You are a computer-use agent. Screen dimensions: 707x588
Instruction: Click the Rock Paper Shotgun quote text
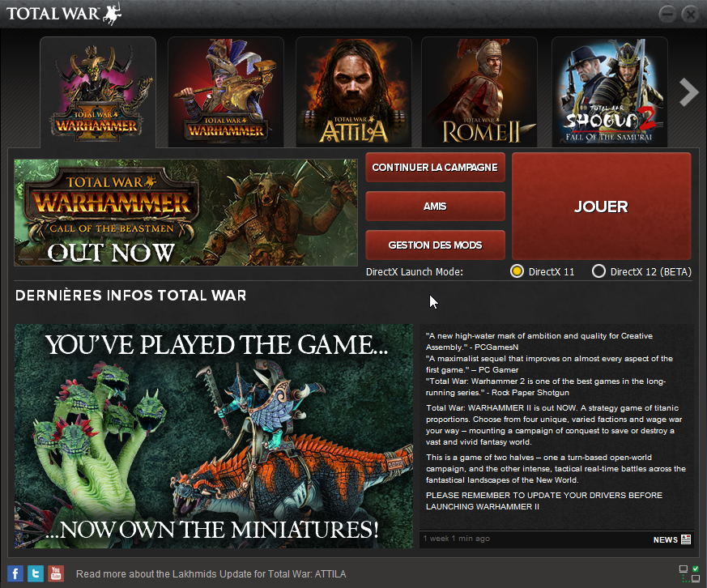point(546,387)
